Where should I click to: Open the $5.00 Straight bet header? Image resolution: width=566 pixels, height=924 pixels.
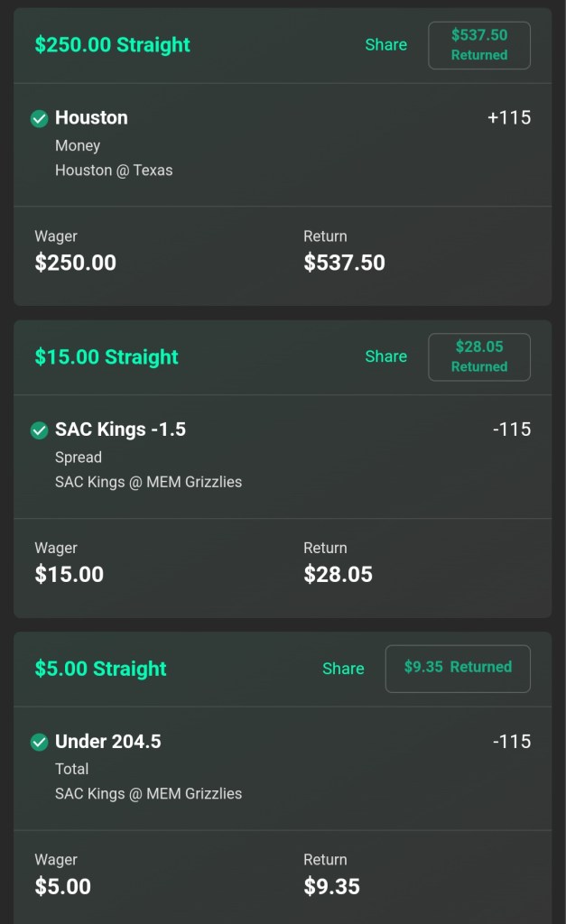click(x=100, y=669)
